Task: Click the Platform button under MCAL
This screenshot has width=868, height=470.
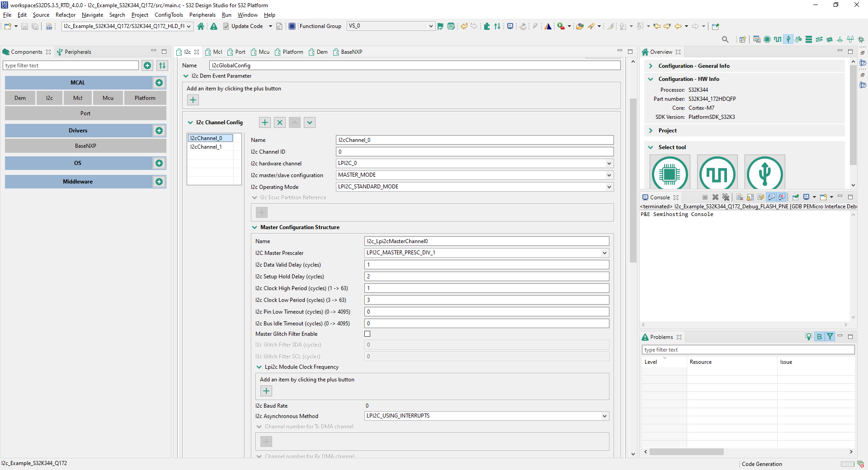Action: coord(145,98)
